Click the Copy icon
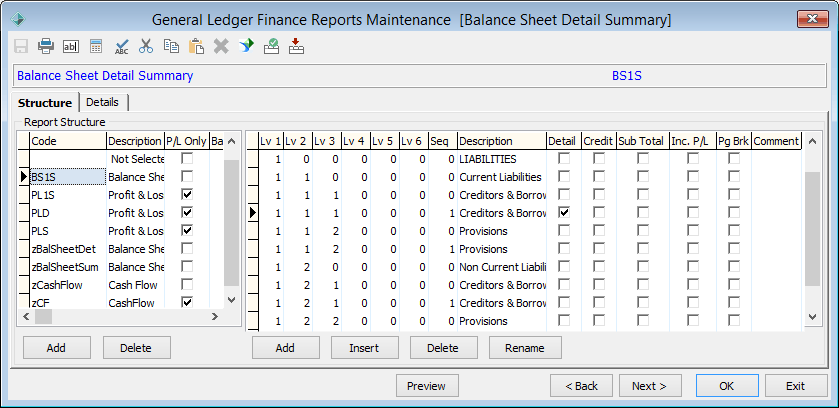The width and height of the screenshot is (839, 408). (171, 47)
